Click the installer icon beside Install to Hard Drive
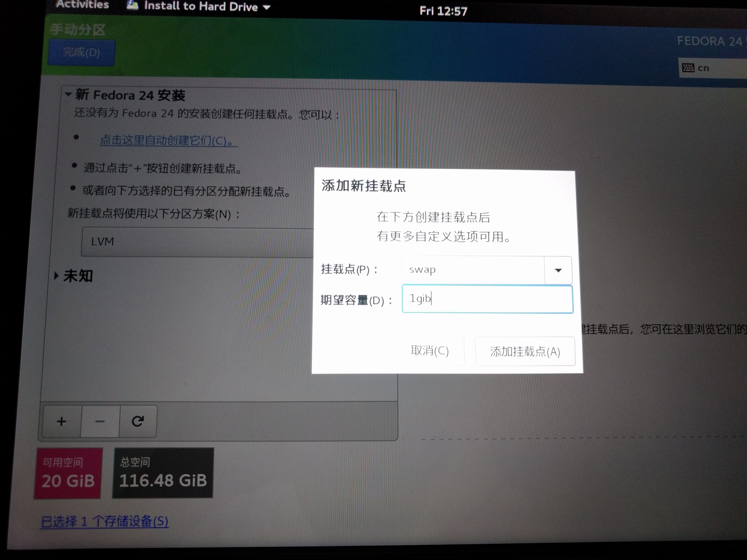This screenshot has height=560, width=747. coord(132,5)
